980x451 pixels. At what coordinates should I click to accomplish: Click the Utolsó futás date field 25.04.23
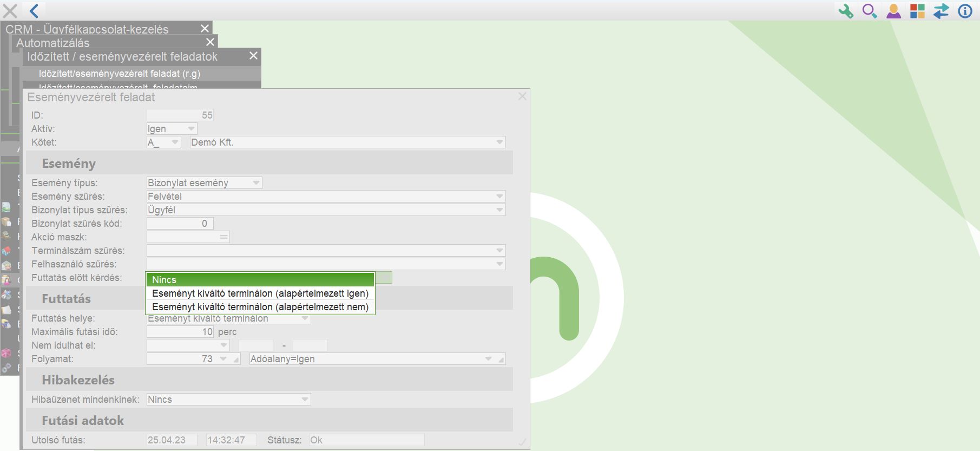(172, 440)
